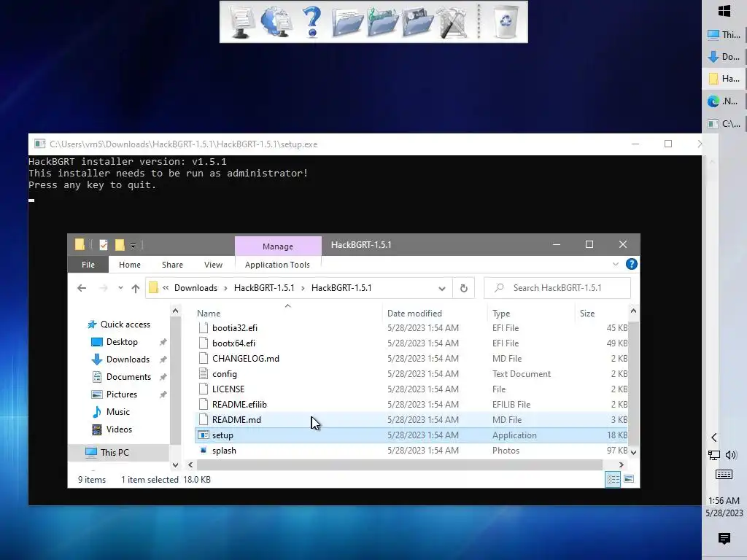Switch to the This PC taskbar item
Screen dimensions: 747x560
(724, 34)
